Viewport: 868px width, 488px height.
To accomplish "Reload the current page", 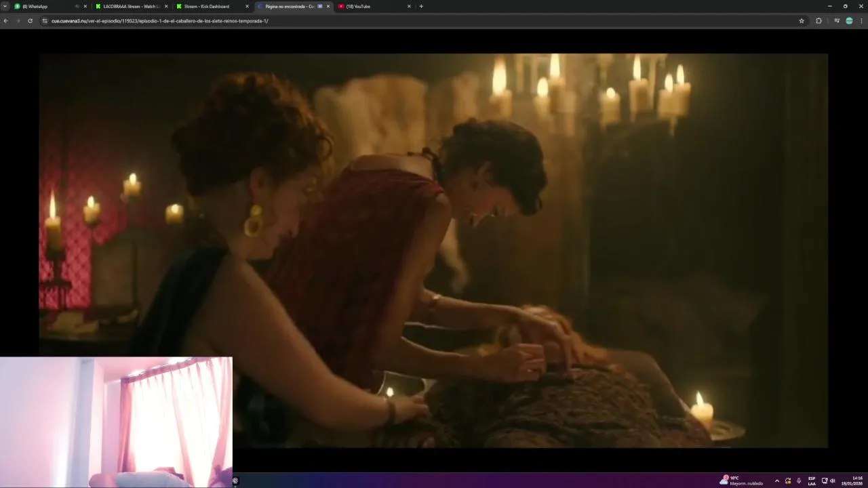I will pyautogui.click(x=30, y=20).
